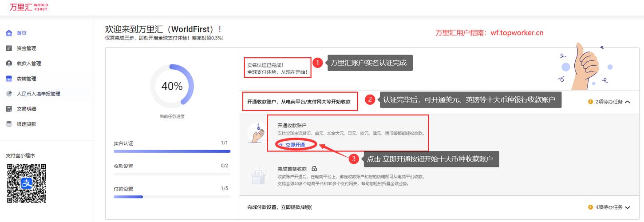Click the 全球支付体验，从现在开始！ text
644x222 pixels.
click(x=277, y=72)
